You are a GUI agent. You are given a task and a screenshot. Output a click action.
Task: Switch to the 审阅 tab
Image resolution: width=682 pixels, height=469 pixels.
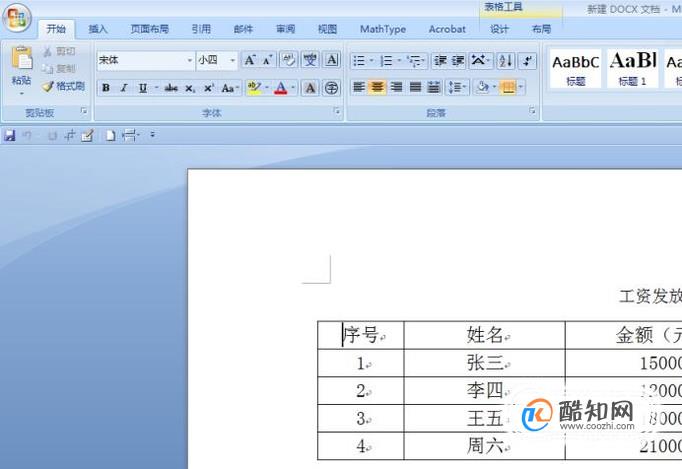285,29
